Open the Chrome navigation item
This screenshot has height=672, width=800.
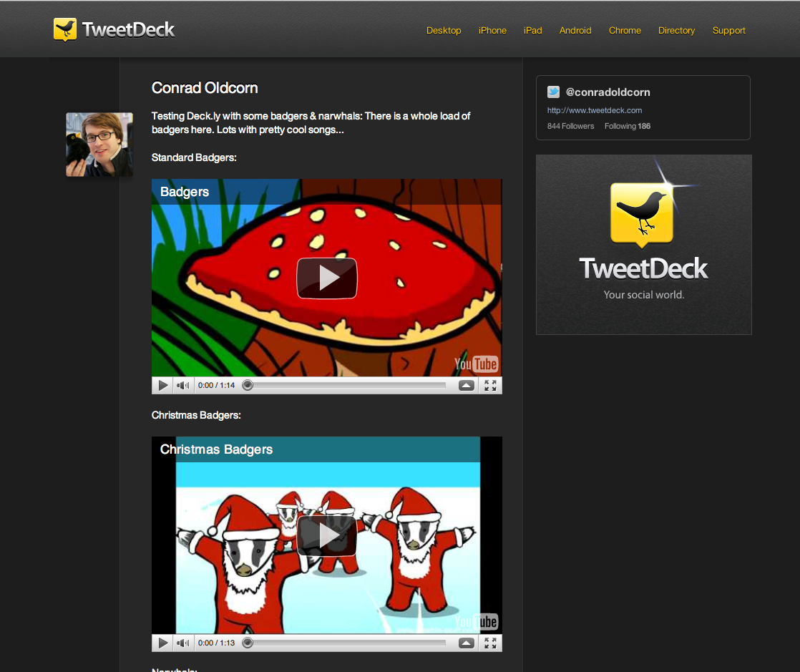625,31
